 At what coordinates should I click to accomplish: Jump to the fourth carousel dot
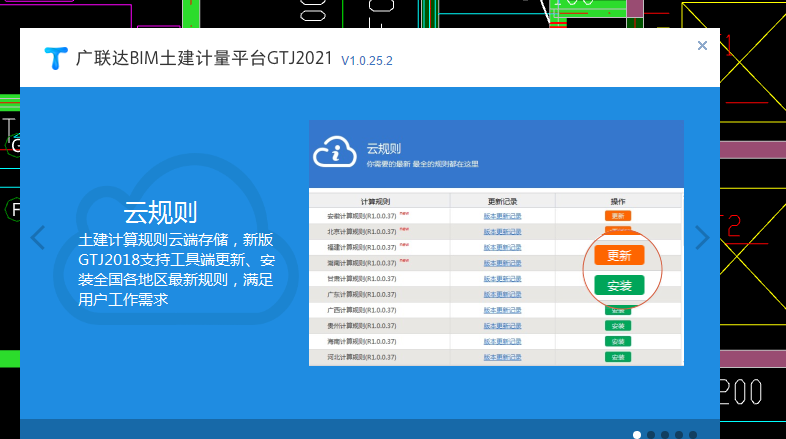(x=679, y=434)
